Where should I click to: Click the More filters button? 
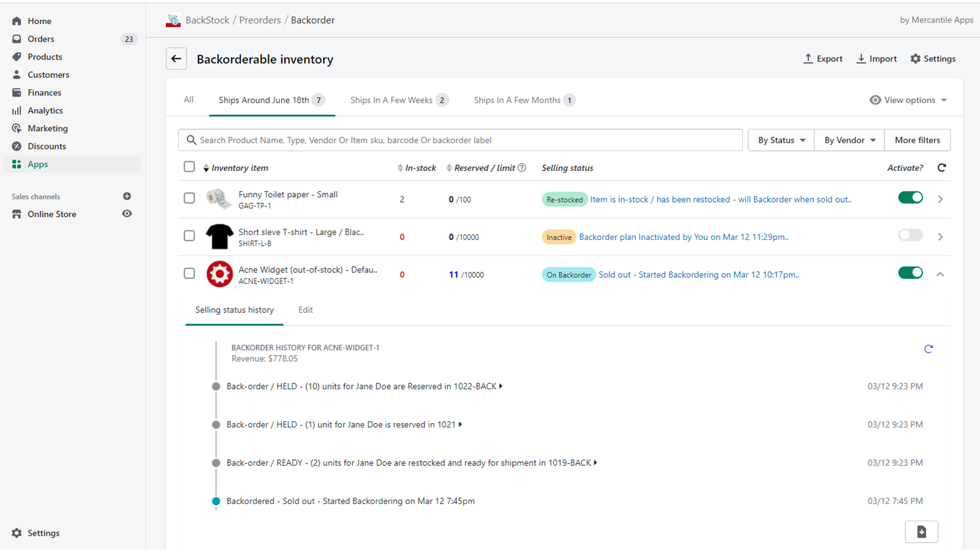click(917, 140)
